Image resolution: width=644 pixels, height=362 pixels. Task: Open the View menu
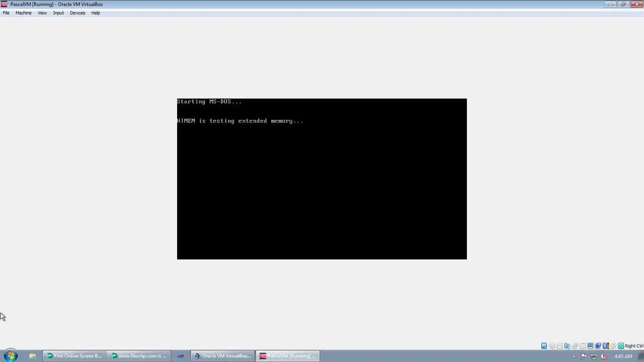(42, 13)
